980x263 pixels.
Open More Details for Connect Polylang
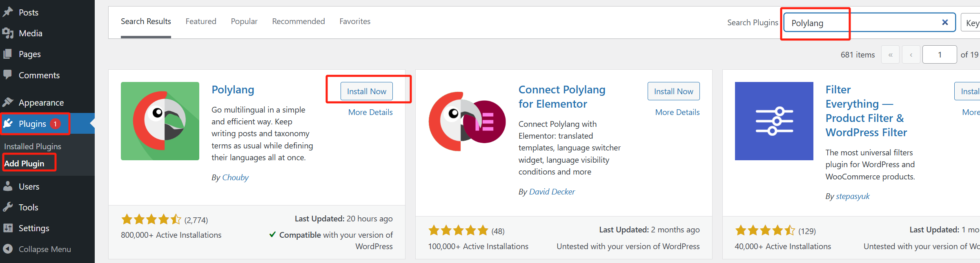tap(677, 112)
